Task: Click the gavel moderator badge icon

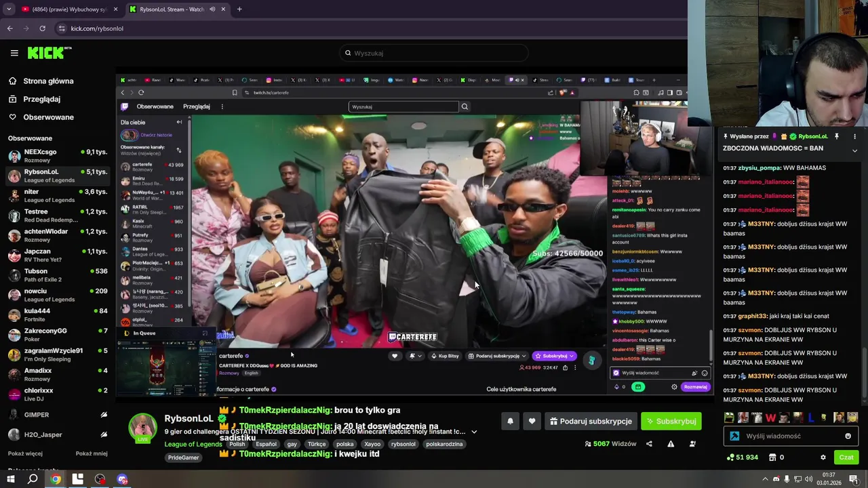Action: [x=734, y=436]
